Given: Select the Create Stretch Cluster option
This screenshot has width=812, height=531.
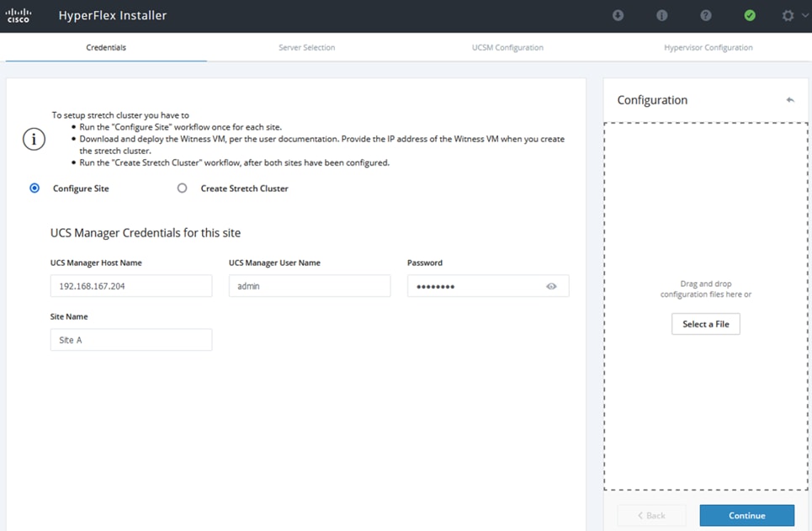Looking at the screenshot, I should [182, 189].
